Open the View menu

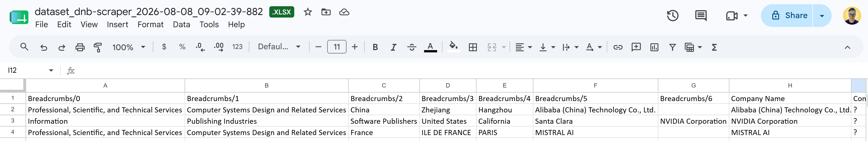tap(89, 25)
